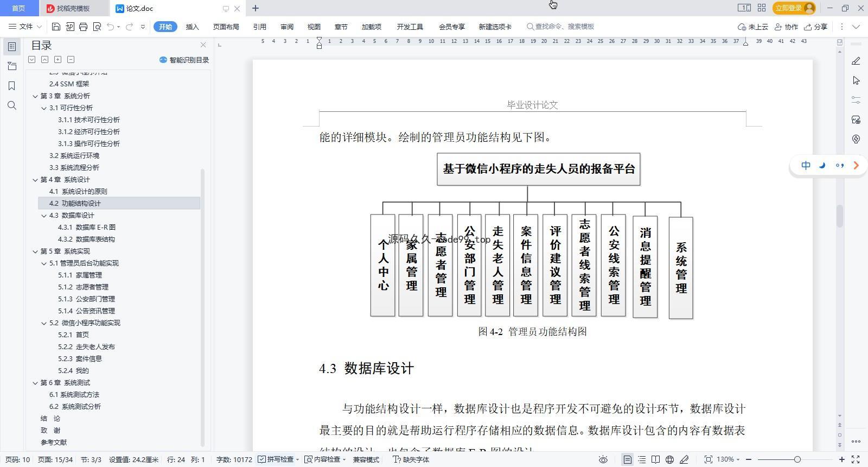This screenshot has height=467, width=868.
Task: Toggle the punctuation mode in floating bar
Action: click(839, 165)
